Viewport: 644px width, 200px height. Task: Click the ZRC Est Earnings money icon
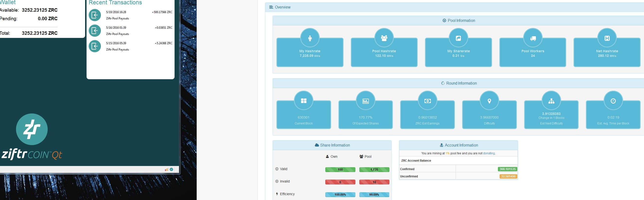coord(427,101)
